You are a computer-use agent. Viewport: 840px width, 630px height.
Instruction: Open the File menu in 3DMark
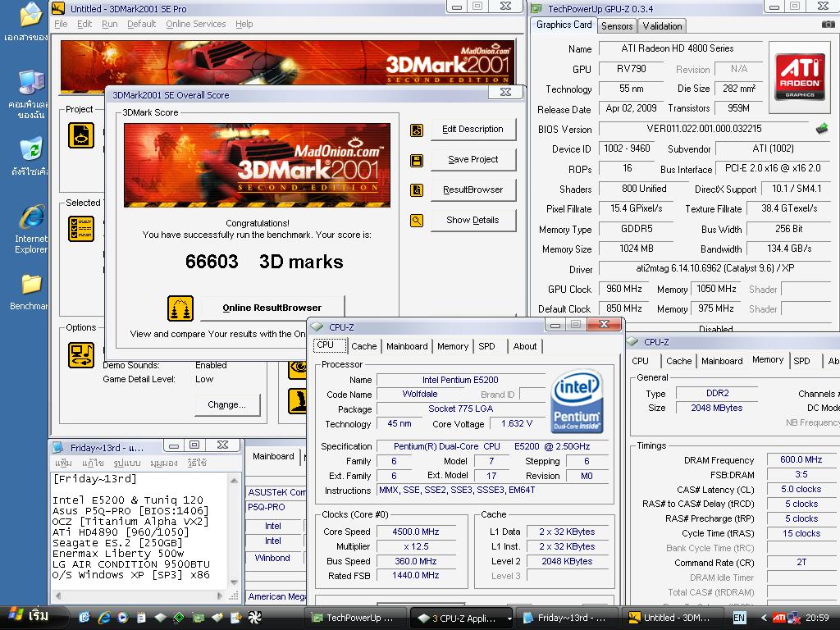coord(61,24)
